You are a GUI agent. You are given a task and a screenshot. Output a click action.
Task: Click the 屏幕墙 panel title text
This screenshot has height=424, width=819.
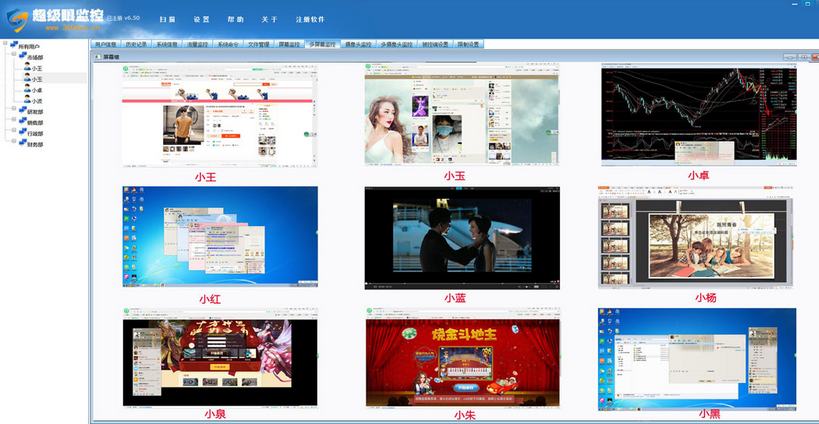[109, 56]
